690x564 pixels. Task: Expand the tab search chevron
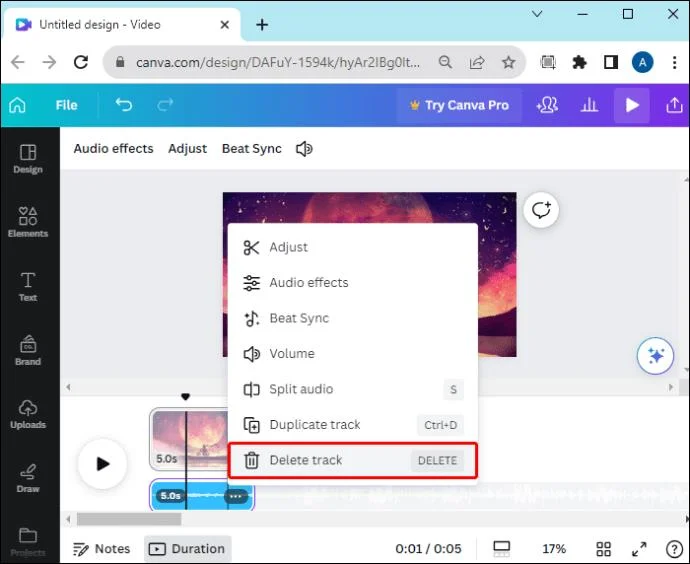pyautogui.click(x=537, y=14)
